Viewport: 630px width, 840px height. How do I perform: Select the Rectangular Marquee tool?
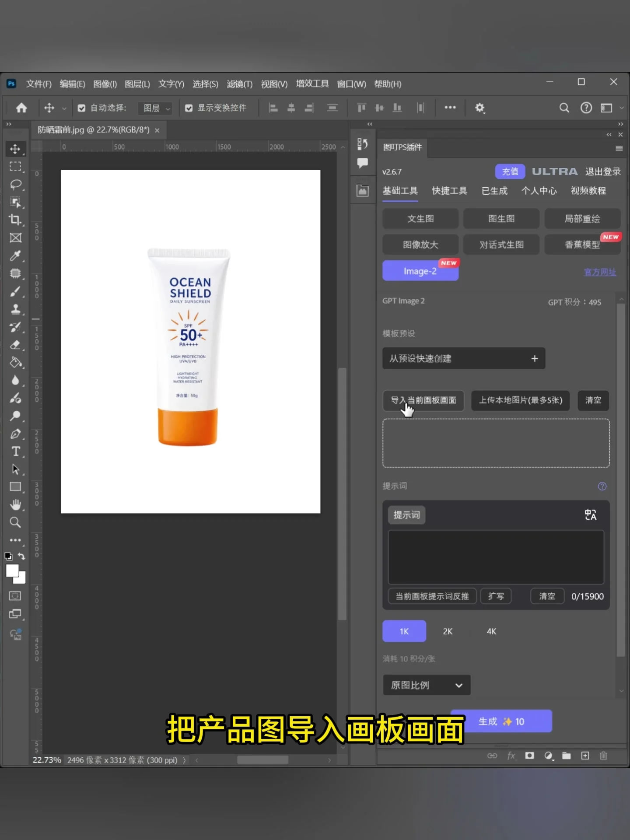[15, 167]
